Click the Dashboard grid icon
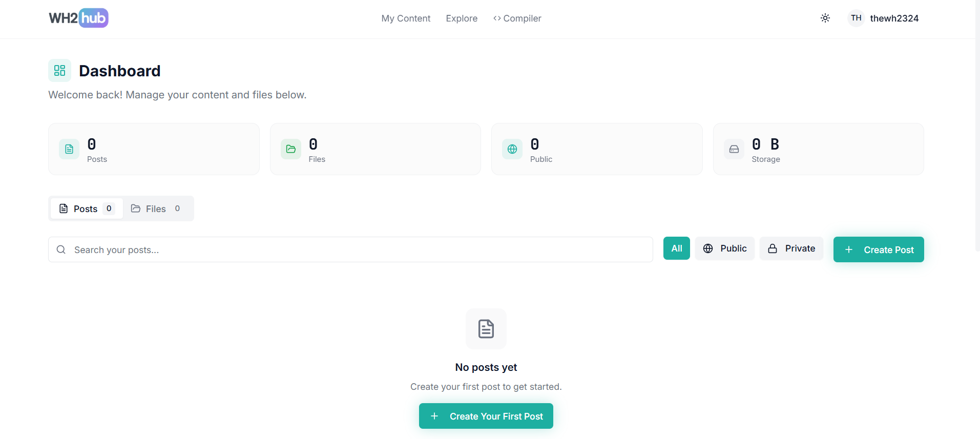Image resolution: width=980 pixels, height=439 pixels. point(60,71)
